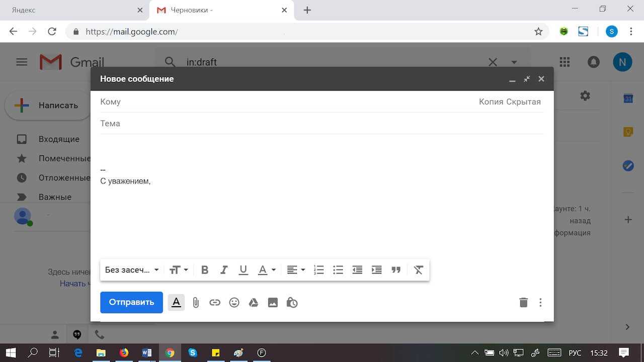
Task: Insert a link using the chain icon
Action: coord(215,303)
